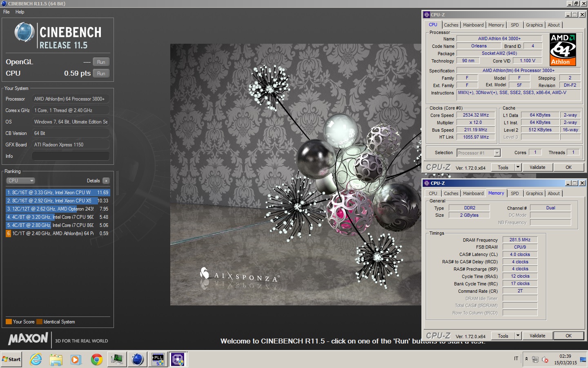Click the Core Speed 2534.32 MHz value

pyautogui.click(x=476, y=115)
